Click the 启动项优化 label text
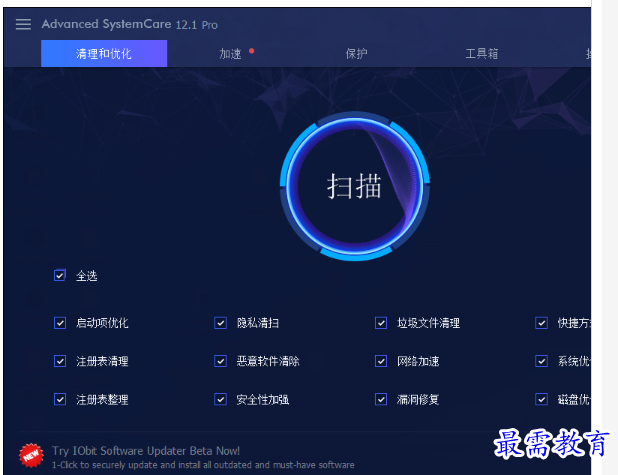This screenshot has height=475, width=618. (102, 323)
